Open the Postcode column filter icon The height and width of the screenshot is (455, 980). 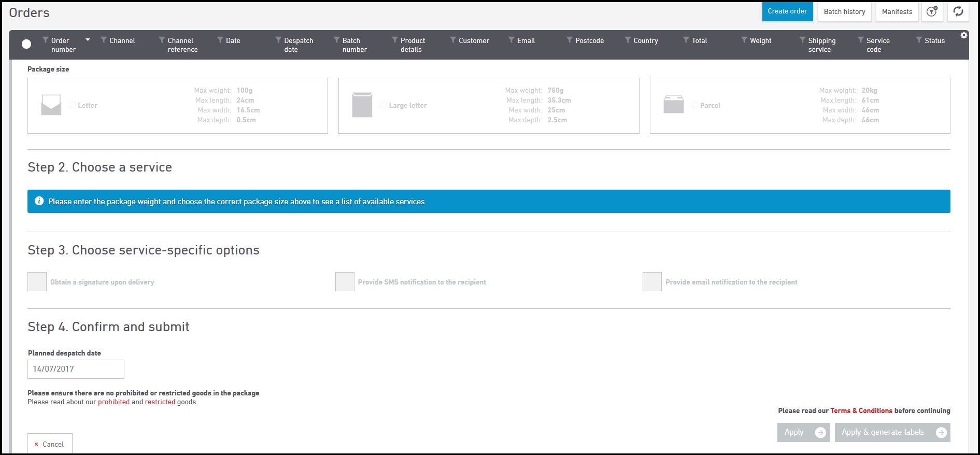click(x=570, y=40)
